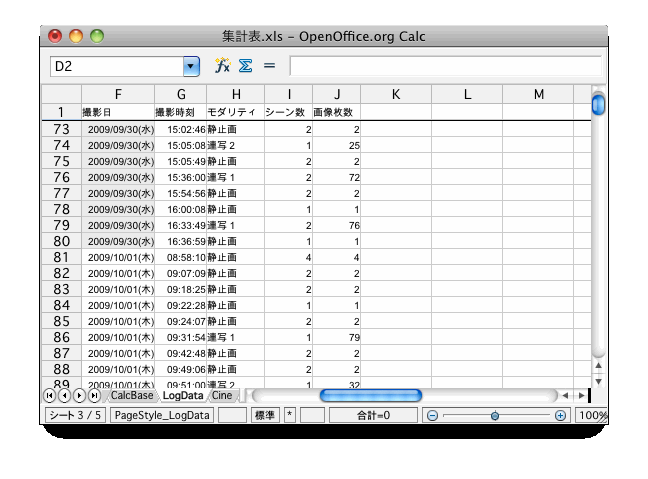Click the time cell 15:02:46

[181, 129]
